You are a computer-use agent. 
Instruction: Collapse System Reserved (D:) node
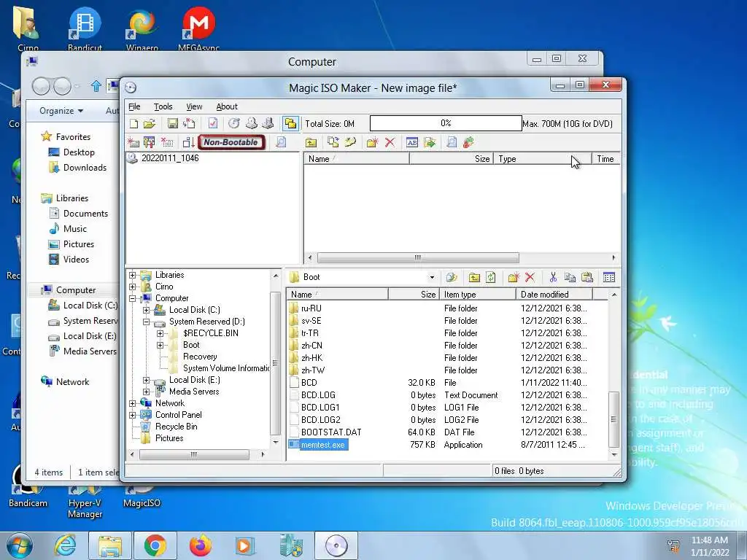[146, 322]
